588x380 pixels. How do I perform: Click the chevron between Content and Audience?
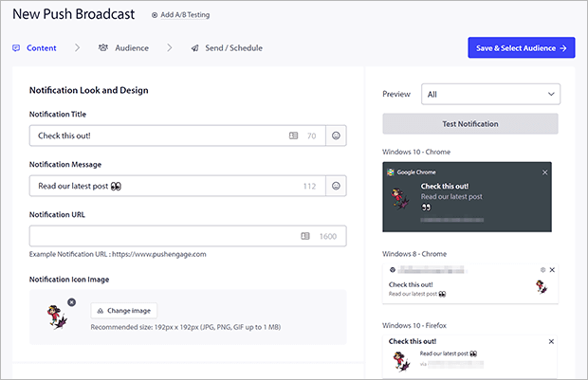tap(77, 47)
